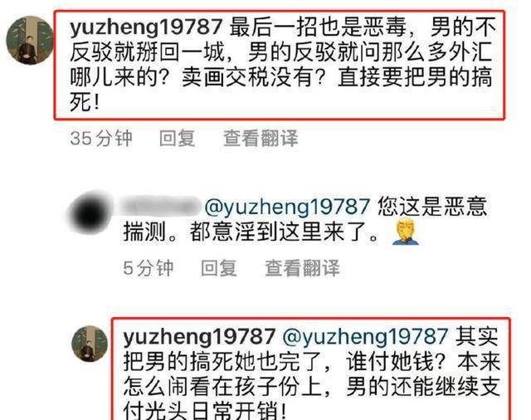Image resolution: width=531 pixels, height=420 pixels.
Task: Open username yuzheng19787 in the top comment
Action: coord(146,27)
